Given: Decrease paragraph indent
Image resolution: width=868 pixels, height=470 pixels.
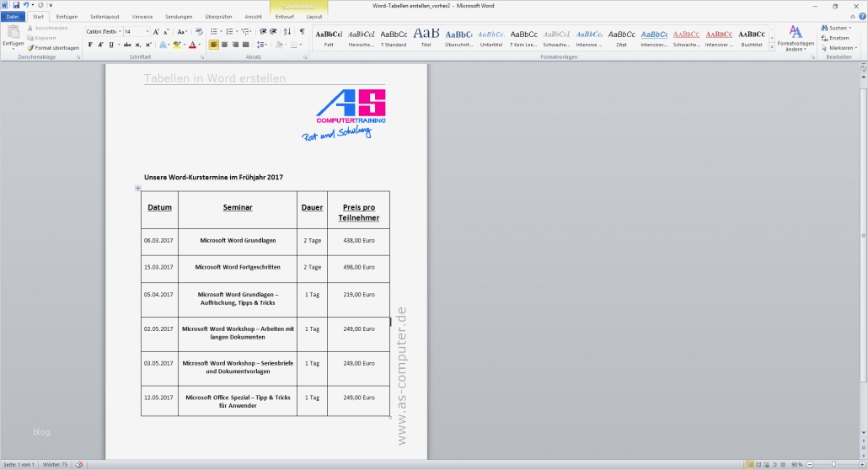Looking at the screenshot, I should coord(263,32).
